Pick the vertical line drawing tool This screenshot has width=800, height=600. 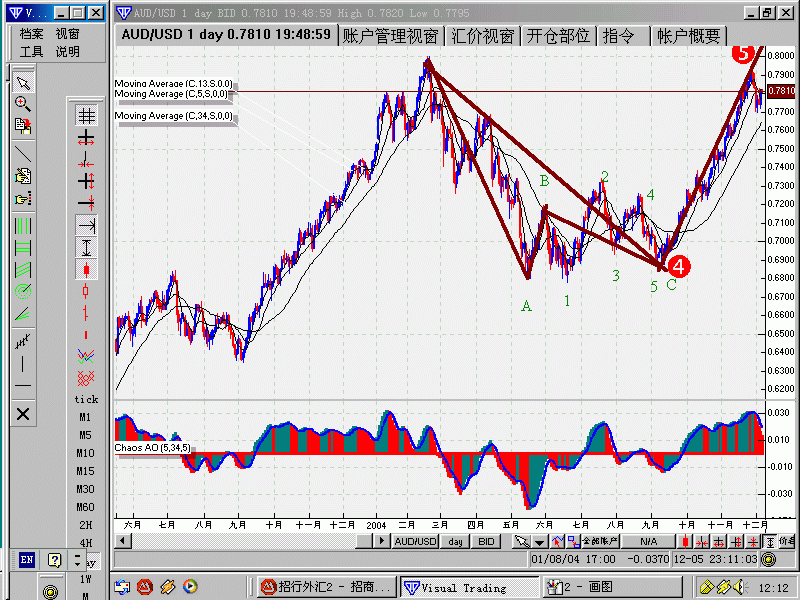(x=23, y=364)
